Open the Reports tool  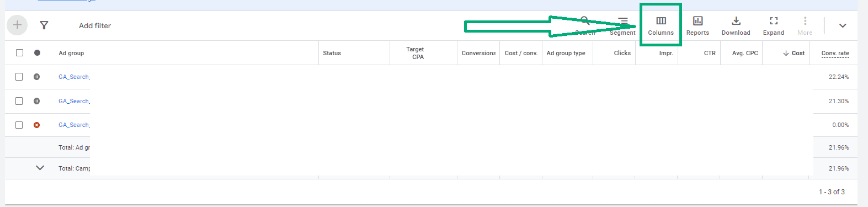pos(697,26)
